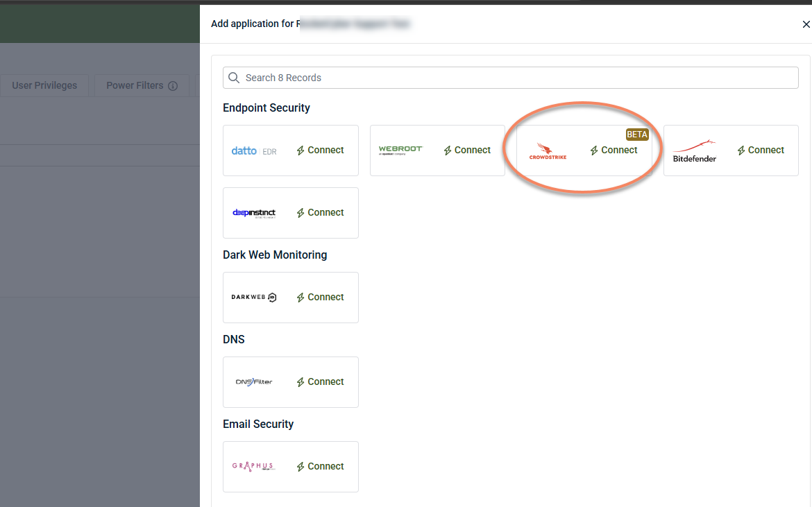Connect the Graphus application
This screenshot has height=507, width=812.
(320, 466)
